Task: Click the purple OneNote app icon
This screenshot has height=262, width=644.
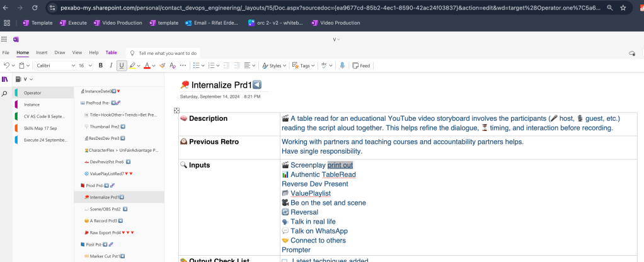Action: [x=16, y=40]
